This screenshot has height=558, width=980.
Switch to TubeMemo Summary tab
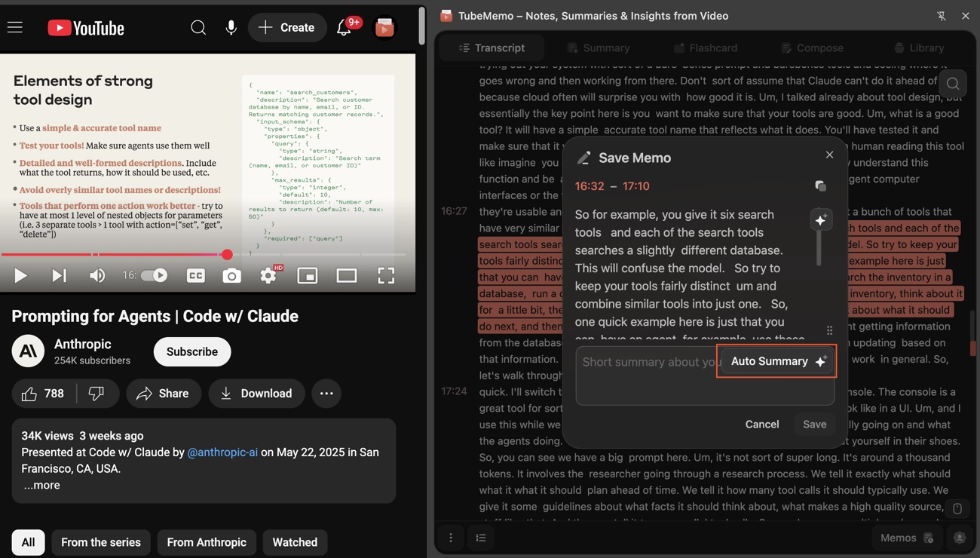[599, 48]
